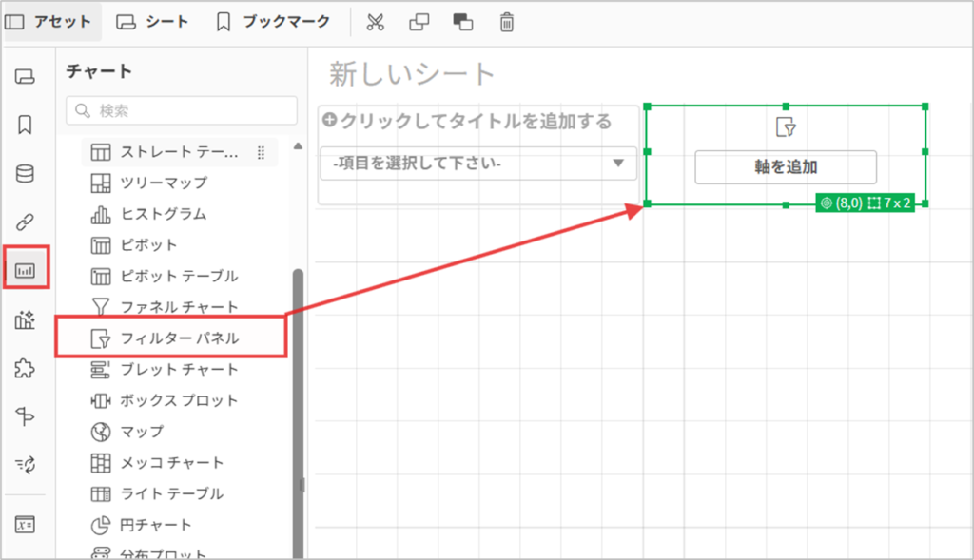This screenshot has height=560, width=974.
Task: Click the scroll-up arrow of chart list
Action: click(x=298, y=145)
